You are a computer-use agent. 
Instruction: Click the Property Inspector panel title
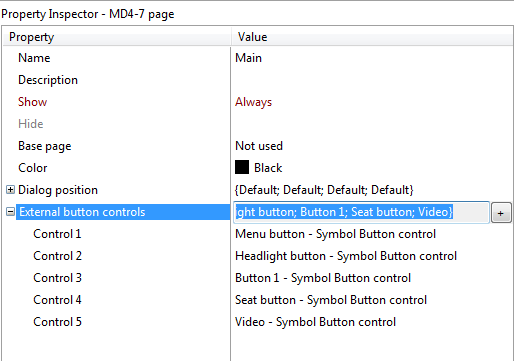click(x=88, y=14)
